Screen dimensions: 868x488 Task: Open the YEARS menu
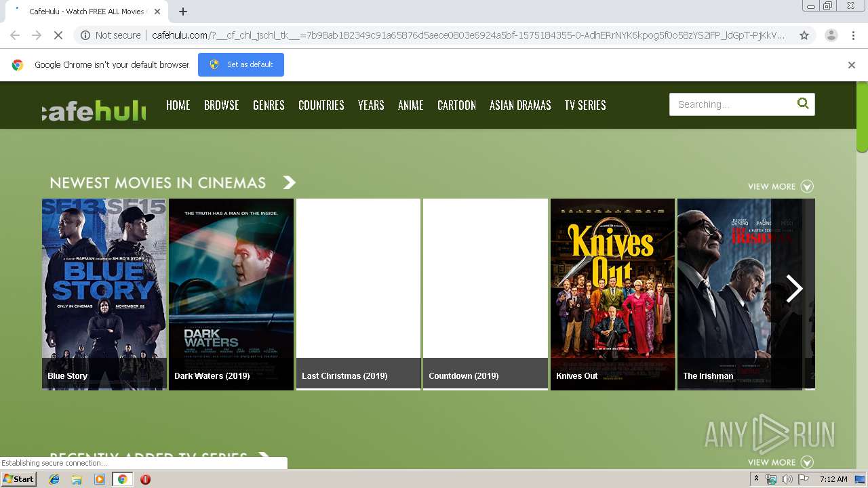click(371, 105)
